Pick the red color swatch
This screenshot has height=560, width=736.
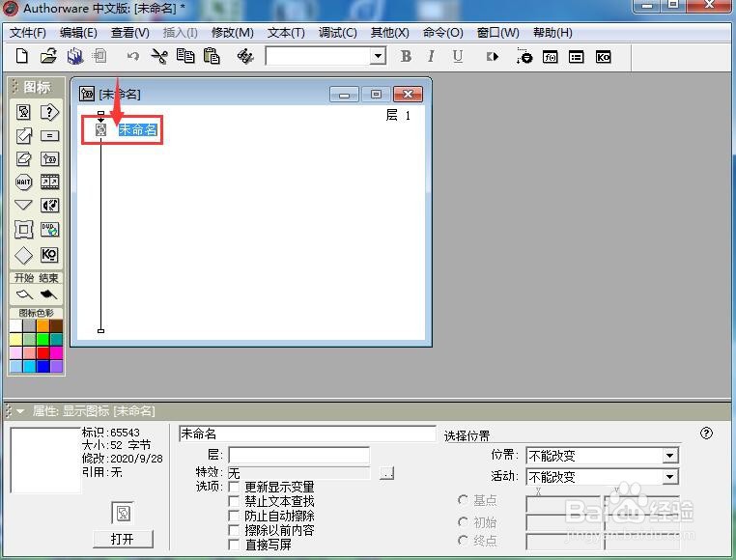pos(42,352)
